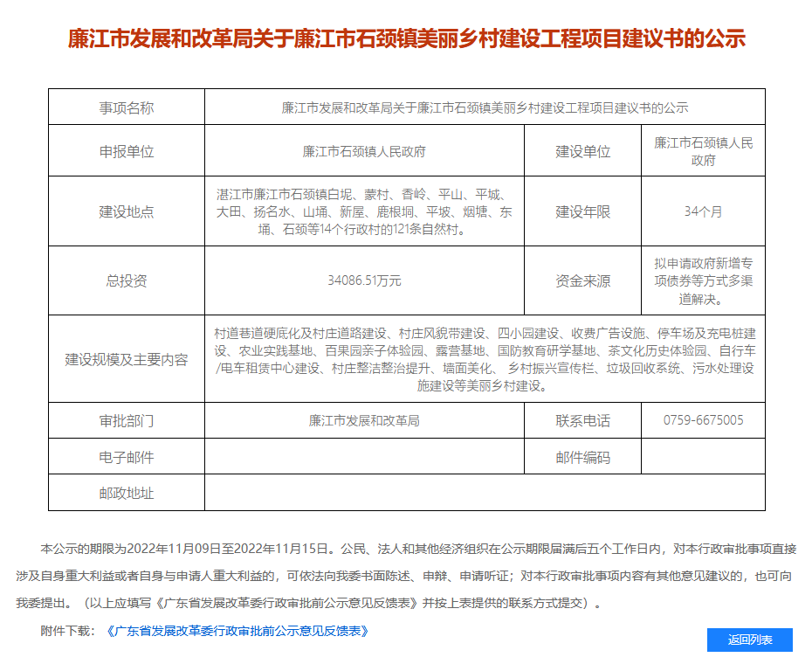812x671 pixels.
Task: Click the 附件下载 label text
Action: point(68,630)
